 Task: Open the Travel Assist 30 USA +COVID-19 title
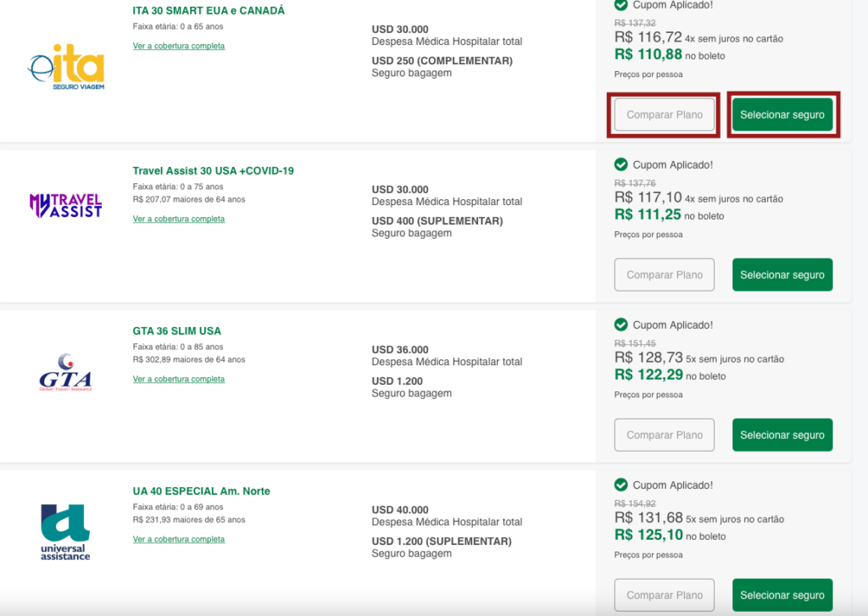pyautogui.click(x=213, y=170)
